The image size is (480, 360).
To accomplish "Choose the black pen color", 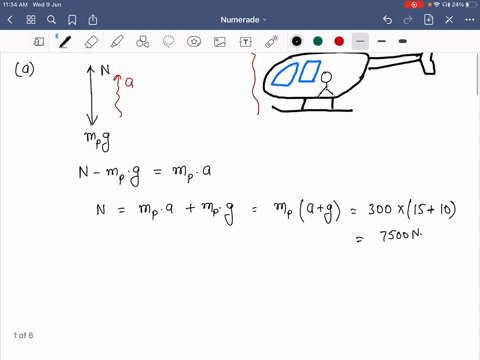I will click(x=297, y=41).
